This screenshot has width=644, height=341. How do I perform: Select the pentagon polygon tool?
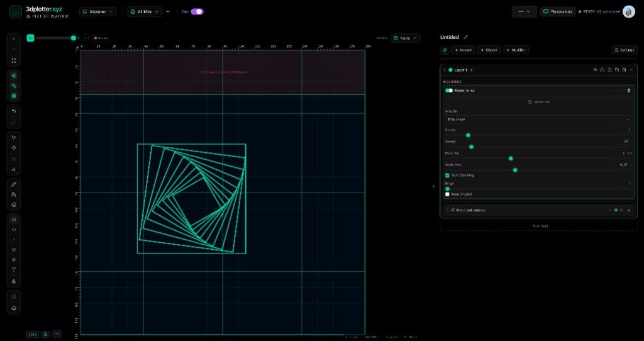coord(14,250)
